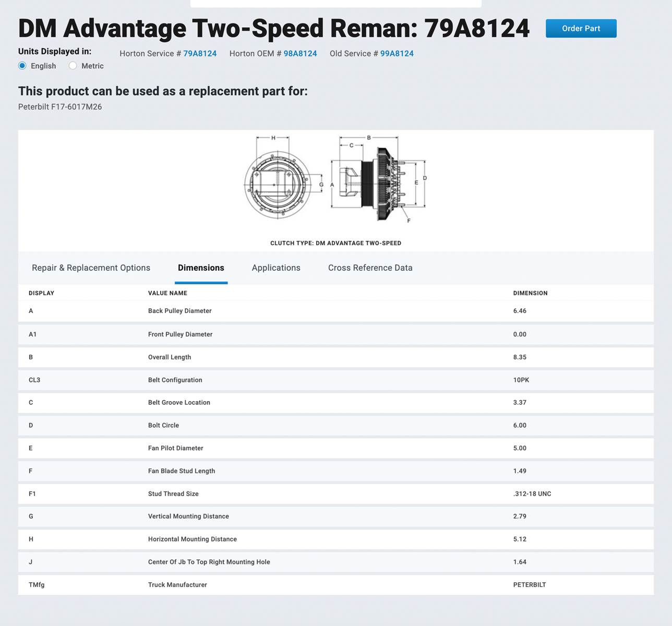View the Cross Reference Data tab
Image resolution: width=672 pixels, height=626 pixels.
pos(370,268)
